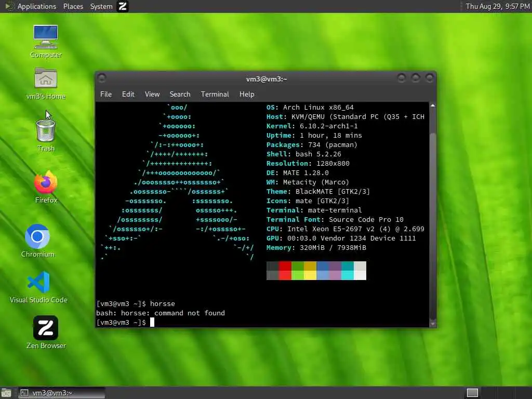This screenshot has height=399, width=532.
Task: Click the vm3@vm3:~ taskbar button
Action: 61,393
